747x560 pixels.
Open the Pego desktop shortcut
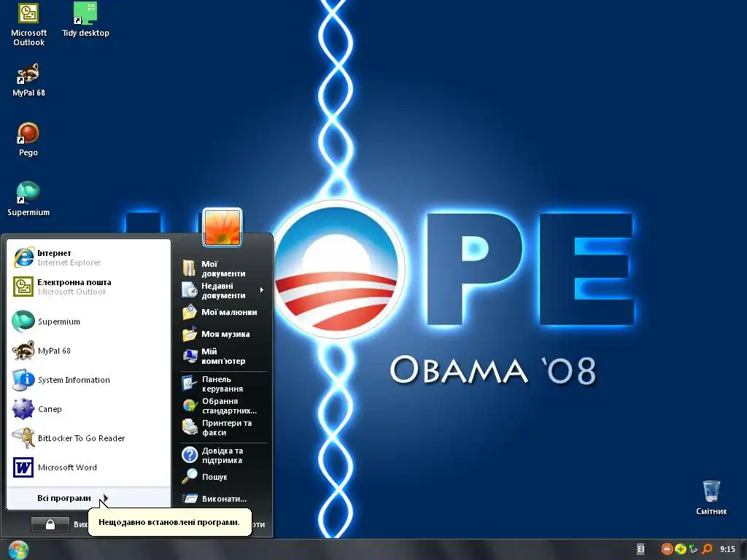point(28,139)
